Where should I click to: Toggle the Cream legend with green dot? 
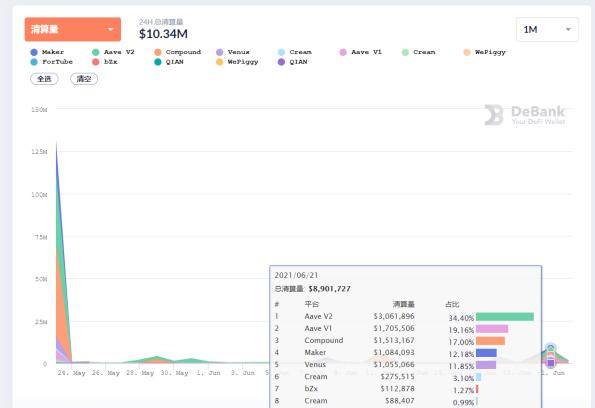click(x=419, y=52)
